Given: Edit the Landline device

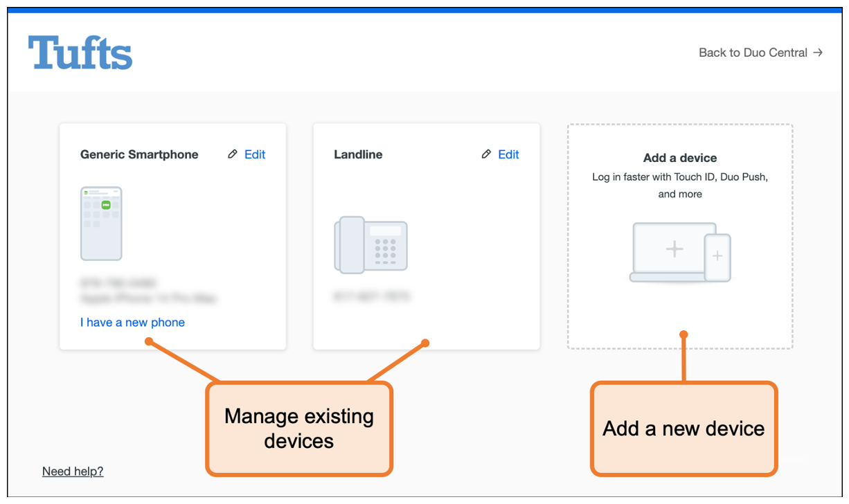Looking at the screenshot, I should [x=508, y=154].
